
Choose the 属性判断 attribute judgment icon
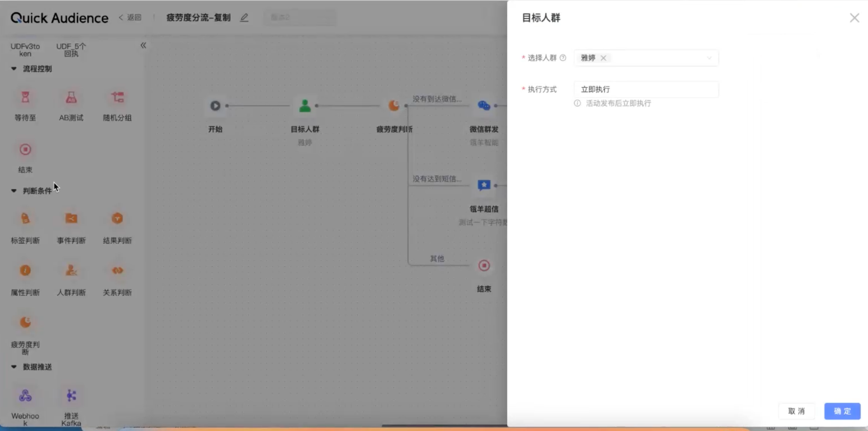point(25,270)
